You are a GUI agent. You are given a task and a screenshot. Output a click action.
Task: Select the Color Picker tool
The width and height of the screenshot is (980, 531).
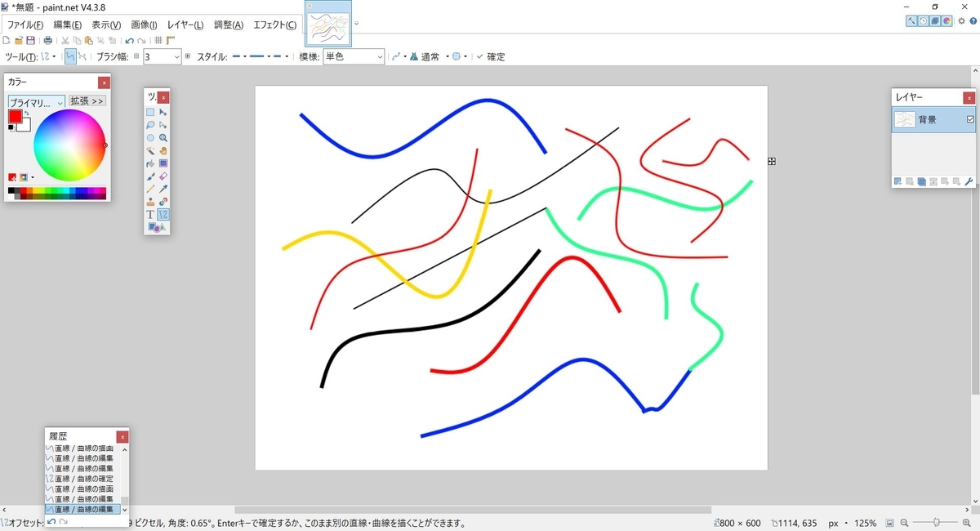pyautogui.click(x=163, y=187)
